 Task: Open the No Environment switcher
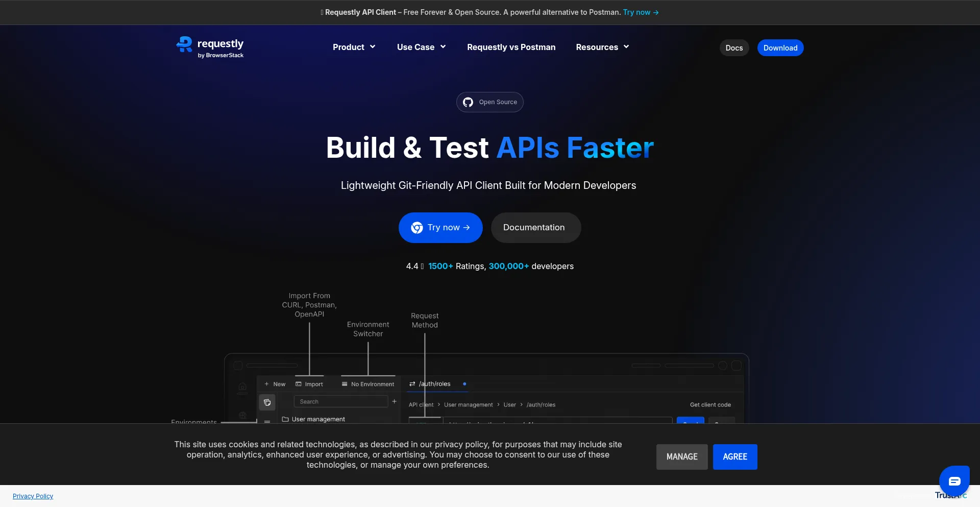368,384
